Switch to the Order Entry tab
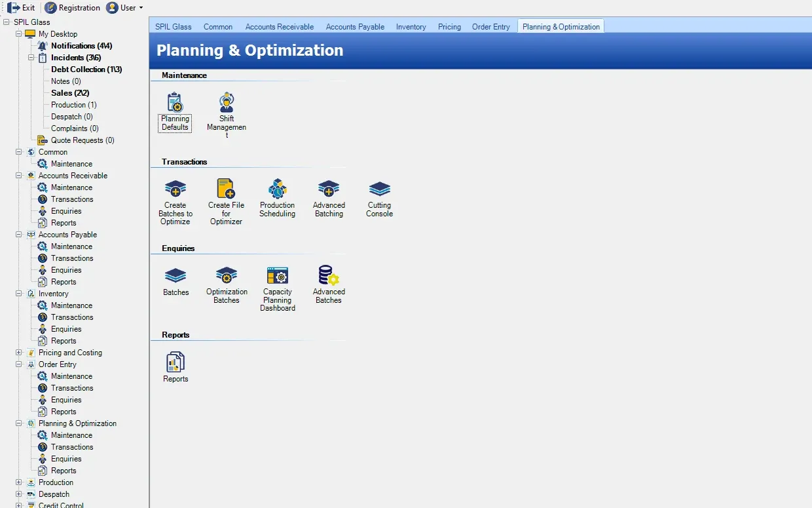This screenshot has height=508, width=812. pos(491,27)
